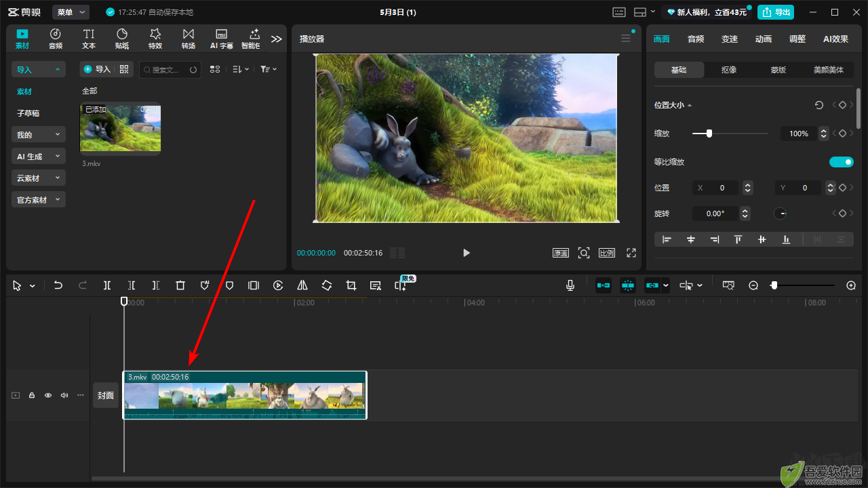Image resolution: width=868 pixels, height=488 pixels.
Task: Add keyframe for 缩放 scale
Action: click(842, 134)
